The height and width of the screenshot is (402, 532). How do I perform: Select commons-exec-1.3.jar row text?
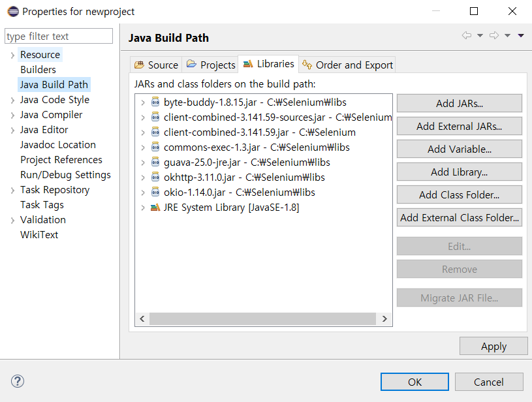coord(257,147)
